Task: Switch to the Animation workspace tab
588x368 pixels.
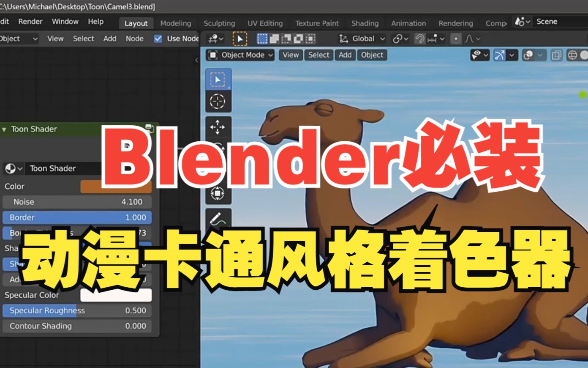Action: click(x=408, y=23)
